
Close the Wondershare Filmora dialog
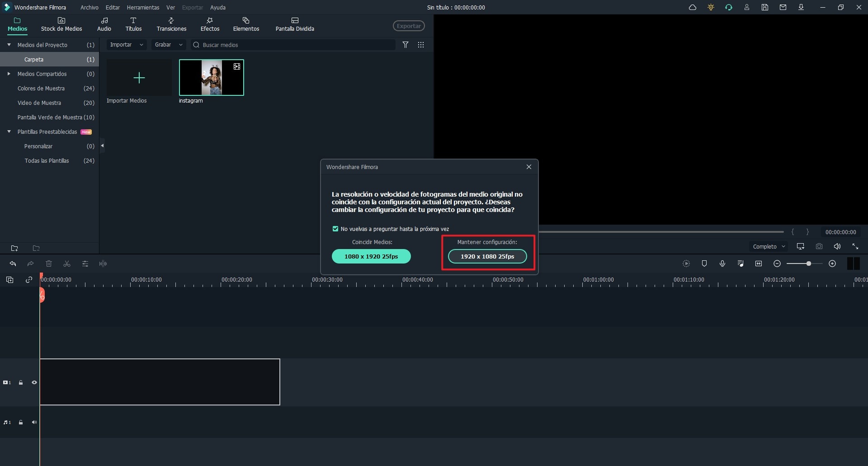[529, 167]
